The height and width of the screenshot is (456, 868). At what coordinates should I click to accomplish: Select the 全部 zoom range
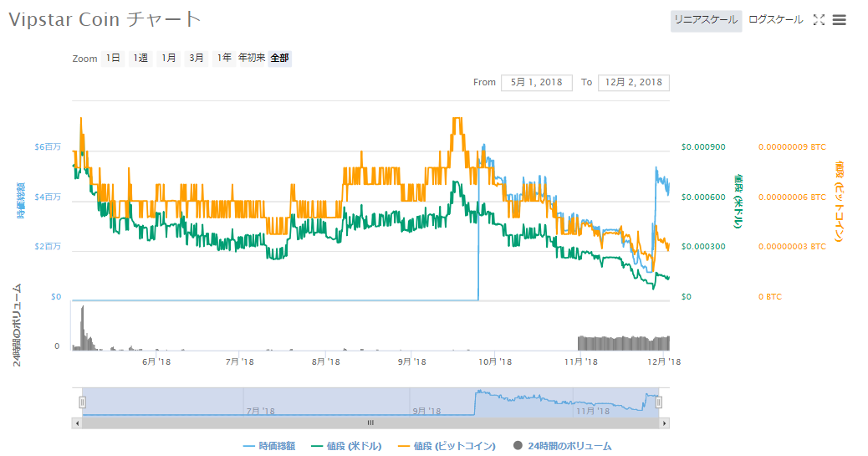click(x=280, y=59)
